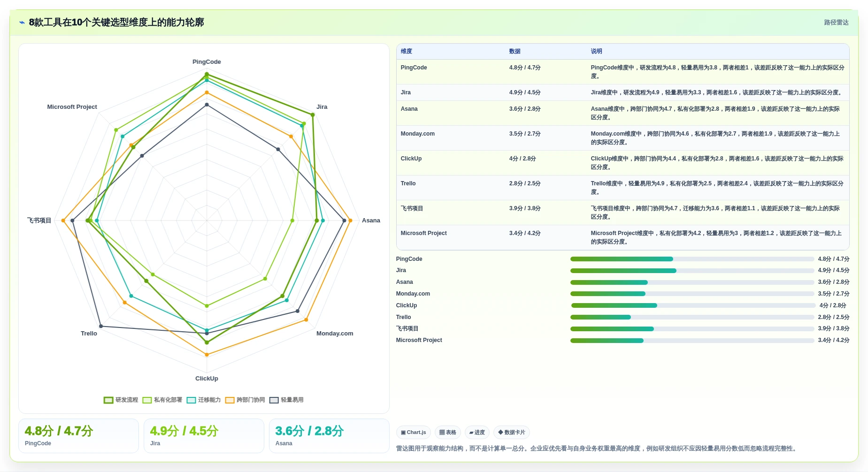Click the 飞书项目 label in the progress list

point(407,329)
